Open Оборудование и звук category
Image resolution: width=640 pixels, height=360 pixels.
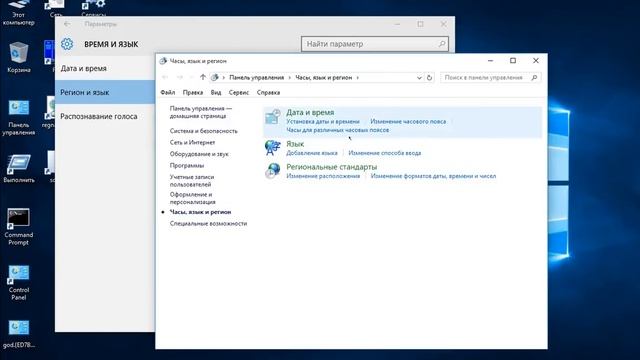(x=199, y=153)
